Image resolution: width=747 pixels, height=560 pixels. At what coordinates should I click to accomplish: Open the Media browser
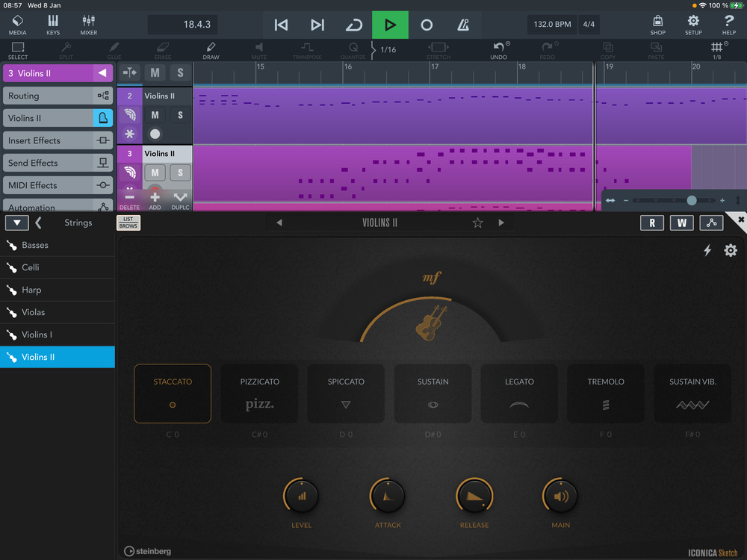(x=18, y=25)
